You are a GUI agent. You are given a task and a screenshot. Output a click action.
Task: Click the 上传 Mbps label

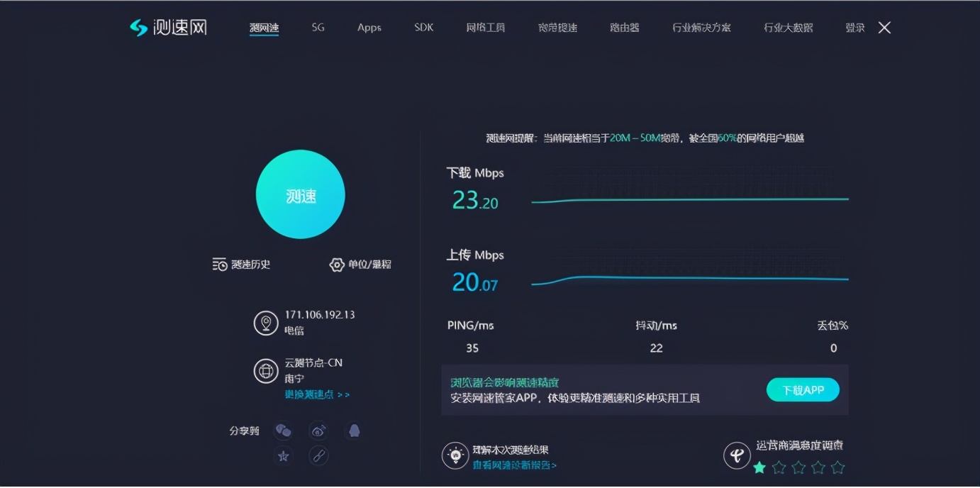[475, 255]
